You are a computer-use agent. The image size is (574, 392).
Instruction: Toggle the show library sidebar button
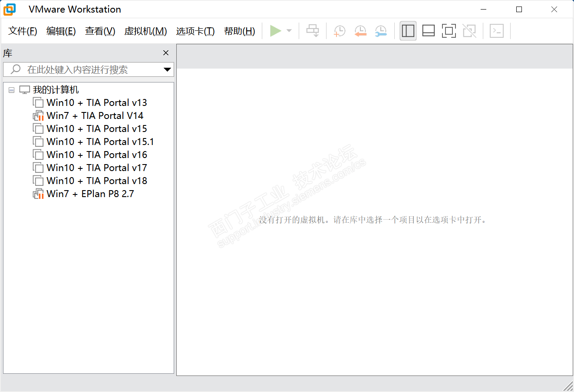[x=408, y=31]
